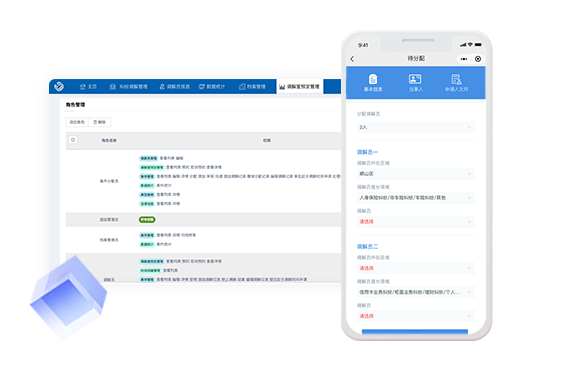Open the three-dots menu in the phone header
570x375 pixels.
[x=464, y=59]
